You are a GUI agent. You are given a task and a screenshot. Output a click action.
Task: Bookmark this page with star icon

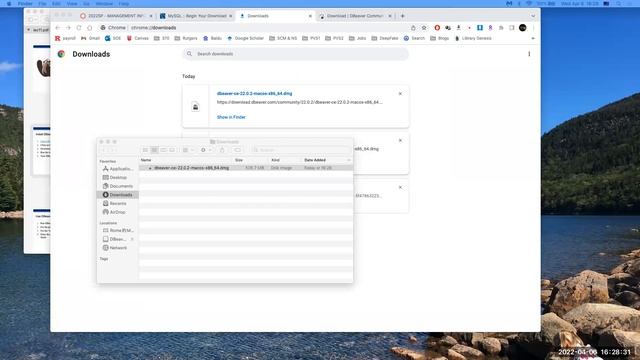click(424, 28)
